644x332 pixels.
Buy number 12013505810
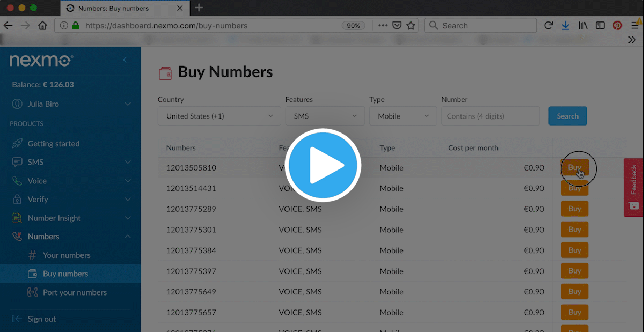(x=575, y=167)
